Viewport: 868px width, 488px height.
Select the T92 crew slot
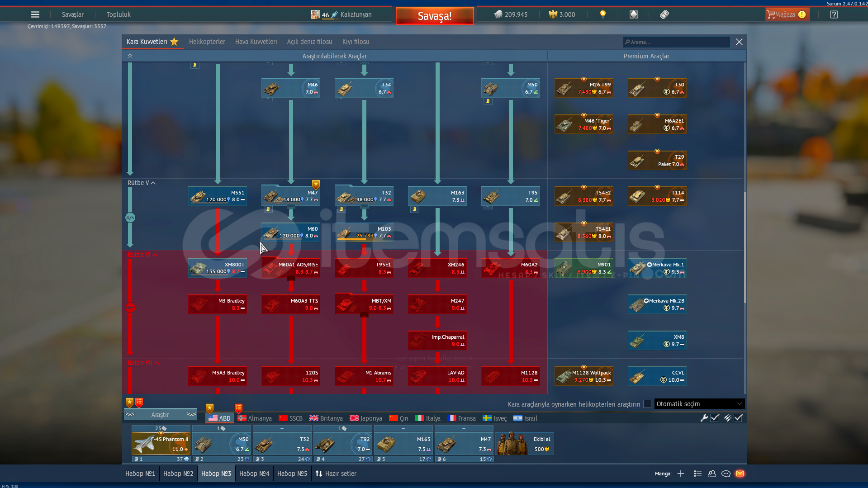(343, 443)
